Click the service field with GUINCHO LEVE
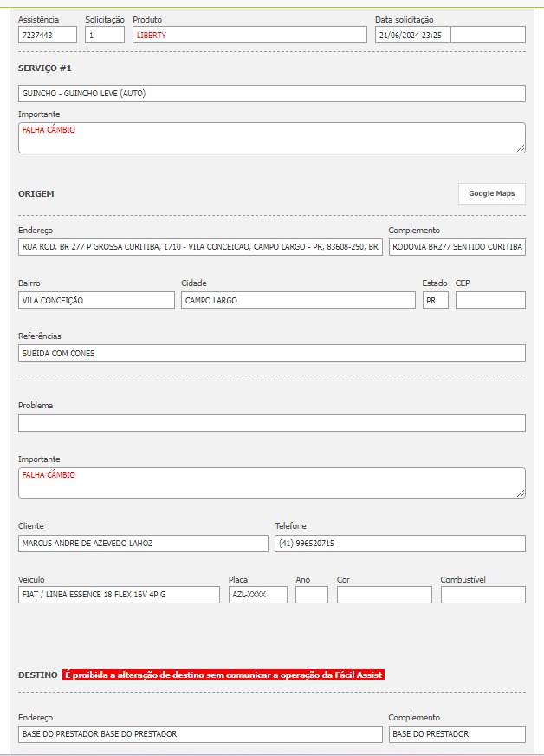 [x=271, y=94]
